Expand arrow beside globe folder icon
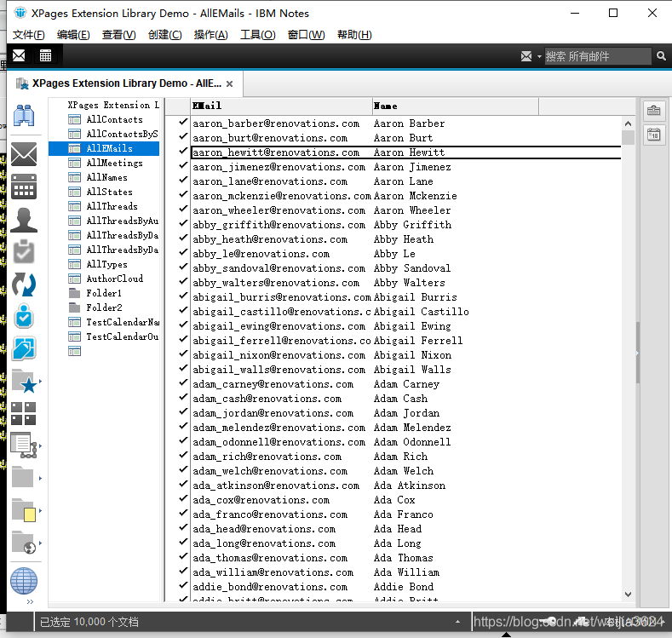Screen dimensions: 672x638 coord(40,543)
